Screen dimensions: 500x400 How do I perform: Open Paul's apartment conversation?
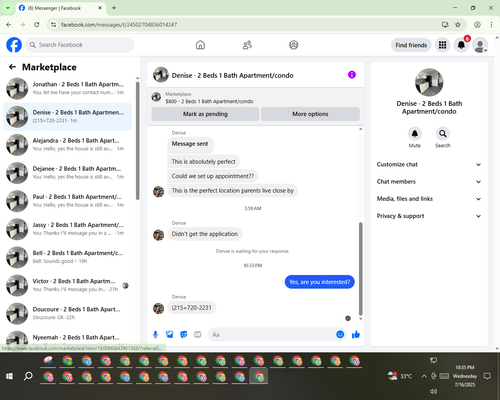click(68, 201)
